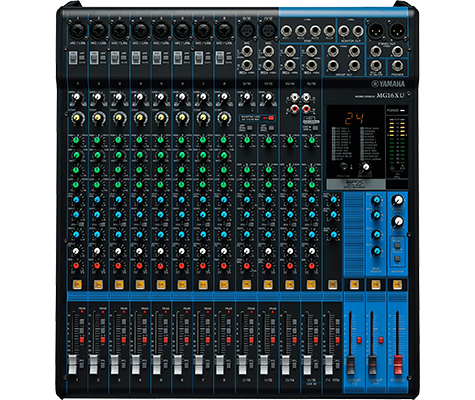Click the FX RTN fader cap
The image size is (475, 400).
click(329, 364)
